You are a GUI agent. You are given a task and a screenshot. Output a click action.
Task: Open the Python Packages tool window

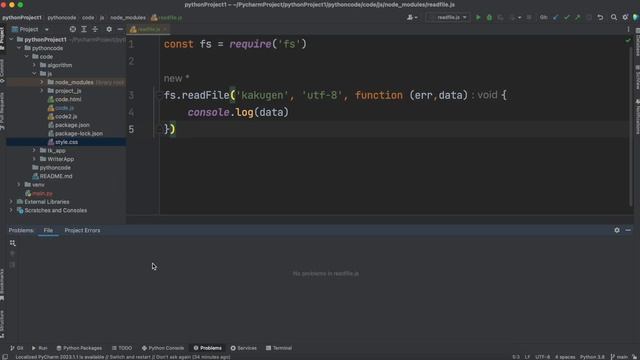[79, 348]
